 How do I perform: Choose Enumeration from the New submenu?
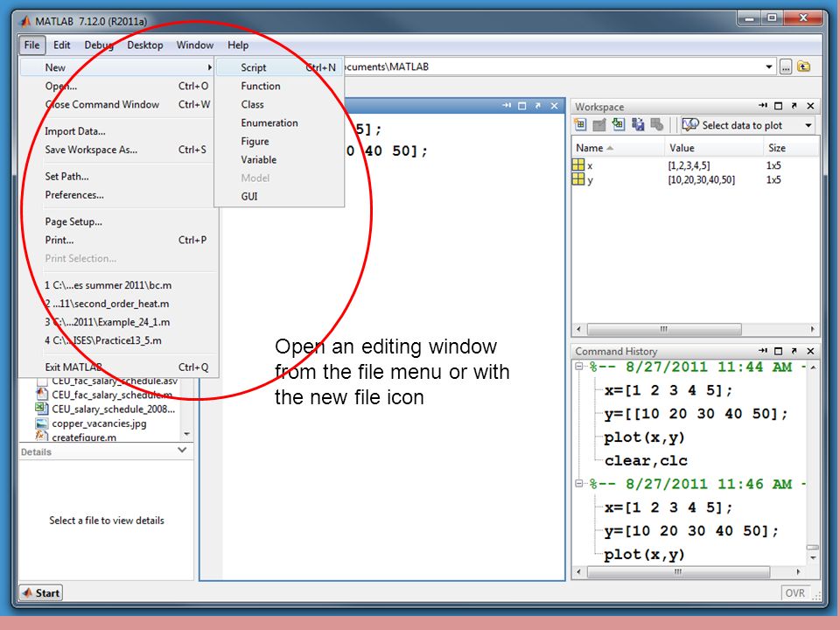coord(279,122)
